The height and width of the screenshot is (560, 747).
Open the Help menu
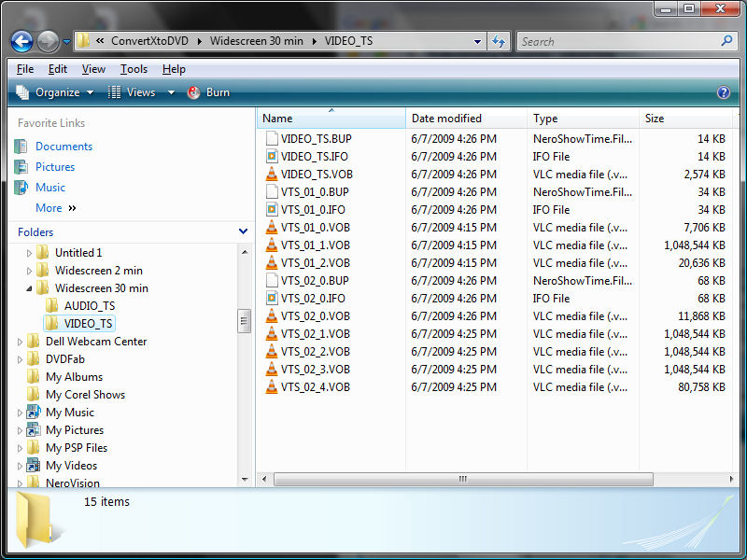(x=174, y=69)
